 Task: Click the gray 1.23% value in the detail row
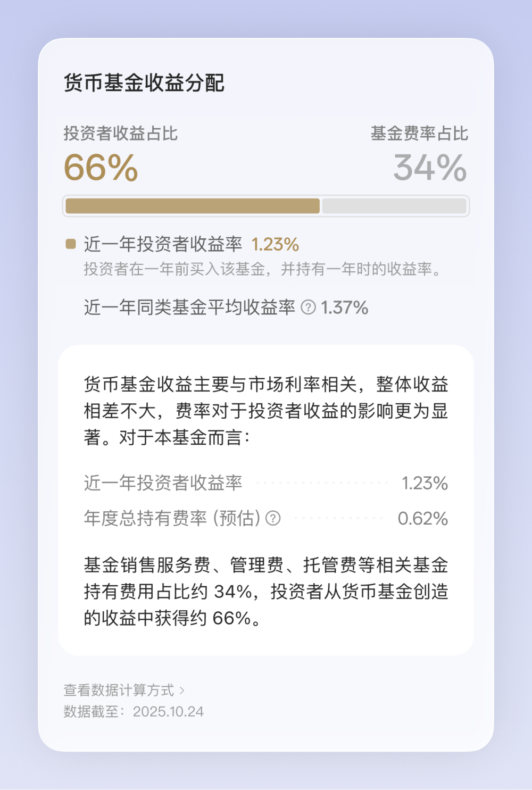click(425, 483)
